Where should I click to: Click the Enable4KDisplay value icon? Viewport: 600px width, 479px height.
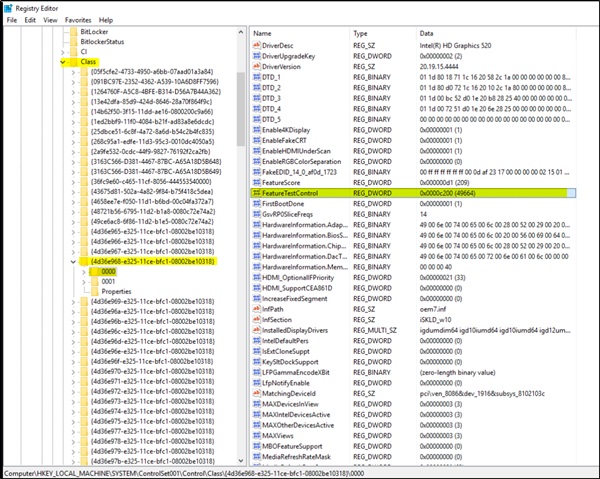(x=256, y=130)
